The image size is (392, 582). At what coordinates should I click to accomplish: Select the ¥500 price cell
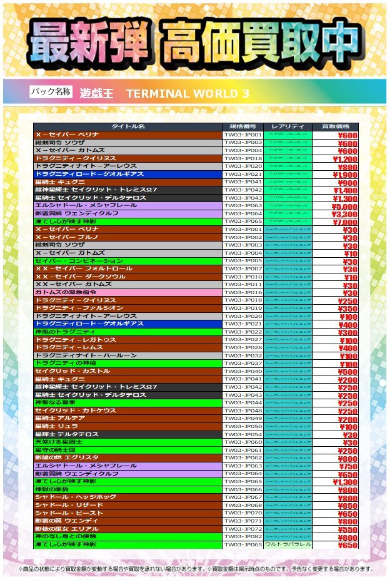[x=336, y=372]
